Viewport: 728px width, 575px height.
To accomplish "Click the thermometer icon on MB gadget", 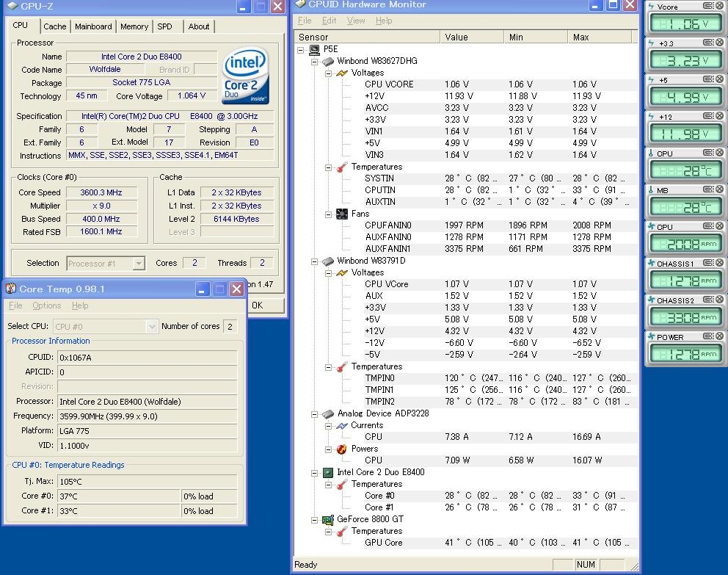I will tap(651, 190).
